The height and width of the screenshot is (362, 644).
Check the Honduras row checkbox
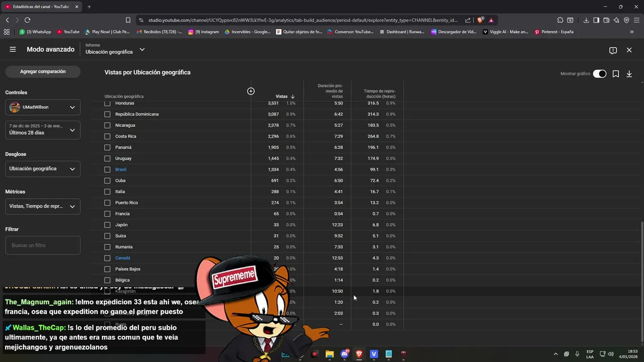click(x=107, y=103)
